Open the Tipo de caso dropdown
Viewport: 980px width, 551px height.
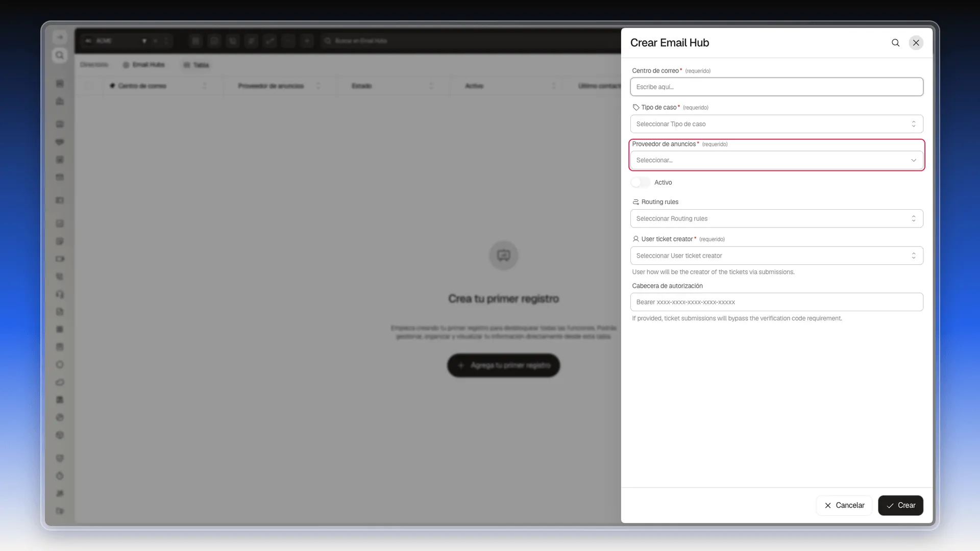776,124
